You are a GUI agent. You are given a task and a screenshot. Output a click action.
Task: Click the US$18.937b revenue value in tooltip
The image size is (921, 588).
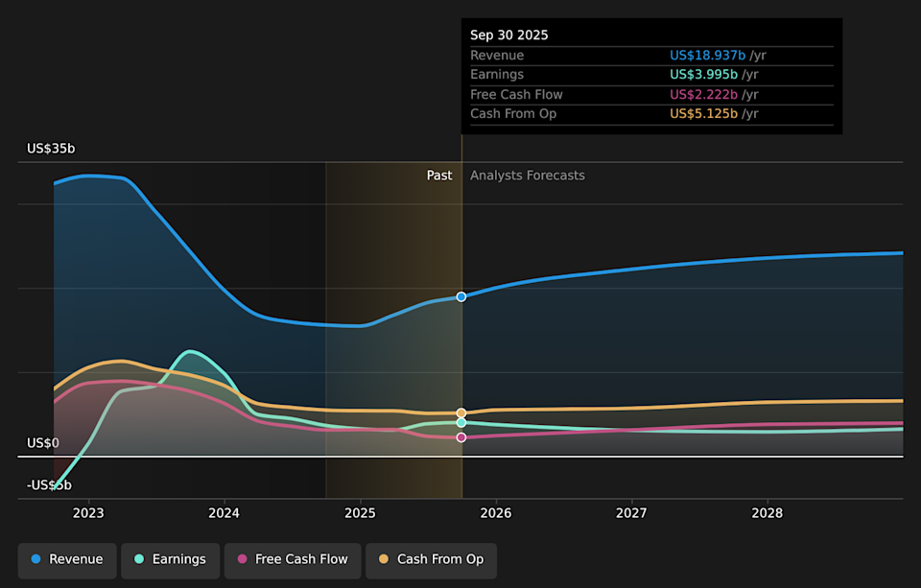708,55
